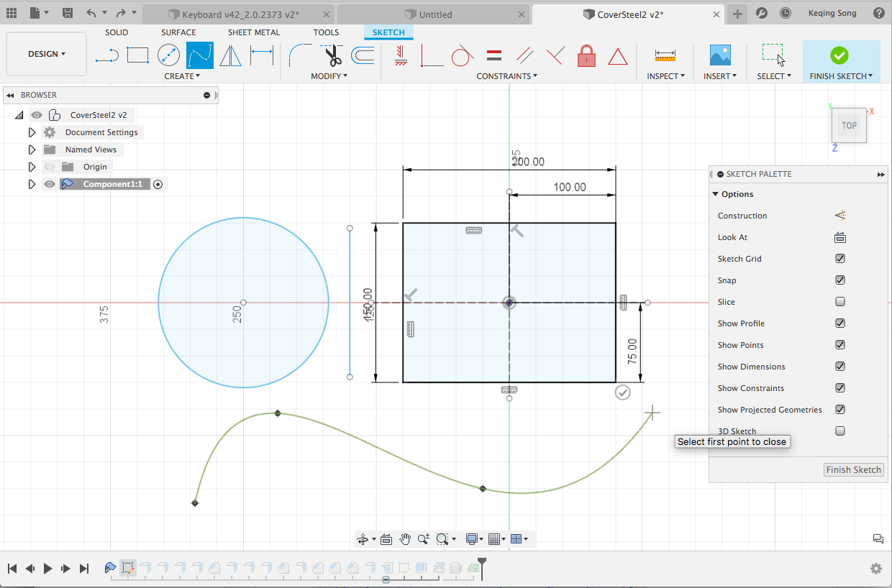The height and width of the screenshot is (588, 892).
Task: Switch to the SHEET METAL tab
Action: click(x=254, y=32)
